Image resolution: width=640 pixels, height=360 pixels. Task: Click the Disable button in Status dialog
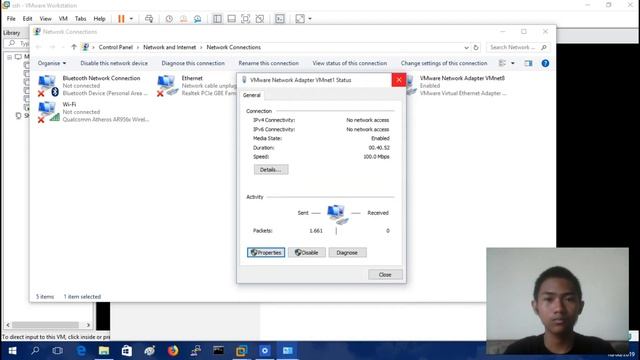(x=307, y=253)
